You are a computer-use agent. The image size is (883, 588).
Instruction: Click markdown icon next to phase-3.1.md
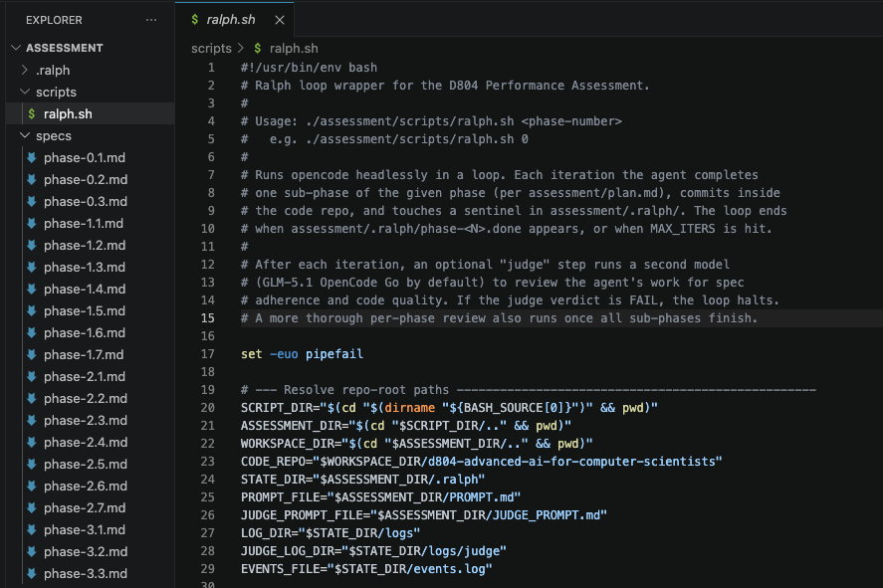click(x=32, y=530)
